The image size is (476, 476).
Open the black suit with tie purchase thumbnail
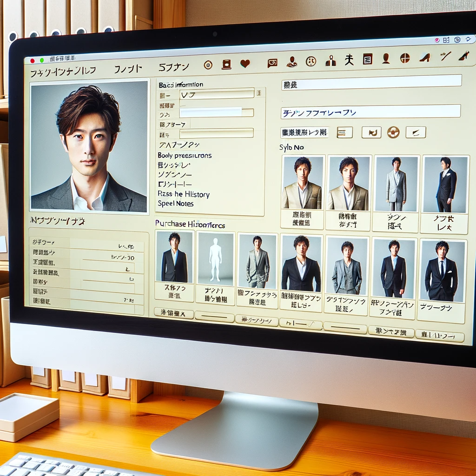pyautogui.click(x=442, y=271)
